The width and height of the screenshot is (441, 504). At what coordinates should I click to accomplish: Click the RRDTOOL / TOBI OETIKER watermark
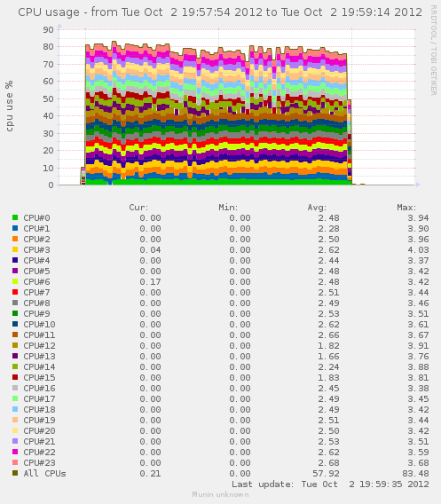434,50
